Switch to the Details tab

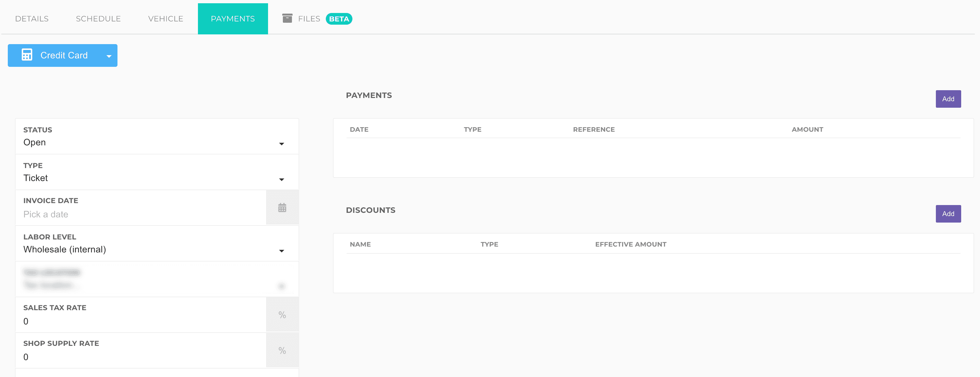point(32,18)
